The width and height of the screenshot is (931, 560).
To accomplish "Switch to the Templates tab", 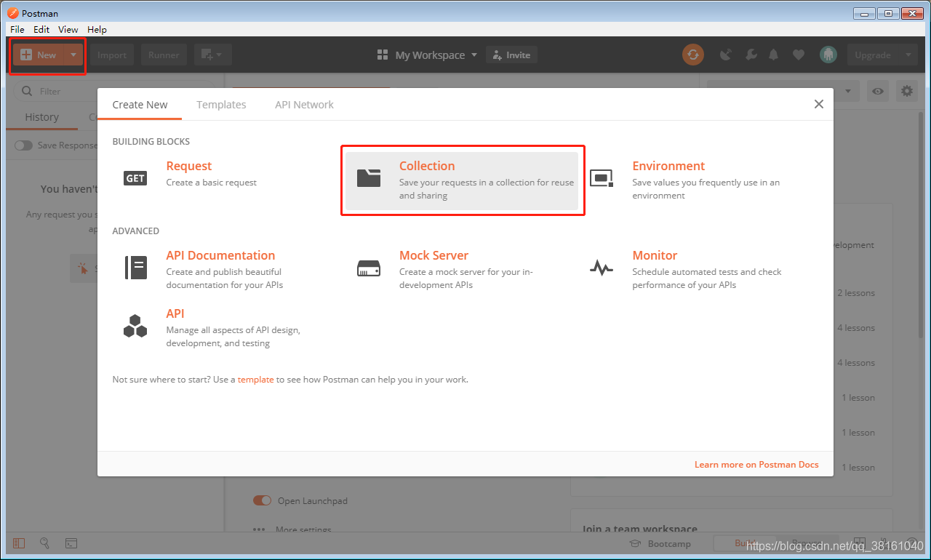I will (x=221, y=105).
